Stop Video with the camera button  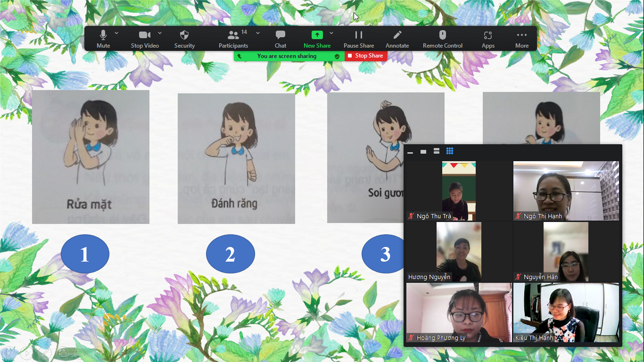tap(144, 39)
